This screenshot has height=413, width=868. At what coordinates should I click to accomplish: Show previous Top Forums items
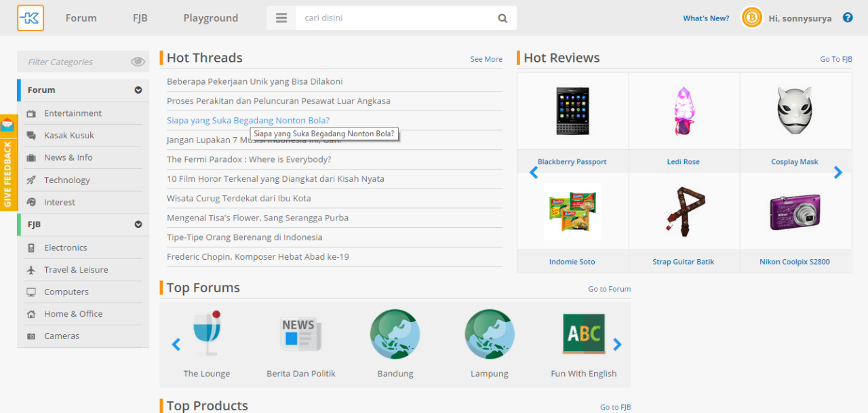[176, 345]
